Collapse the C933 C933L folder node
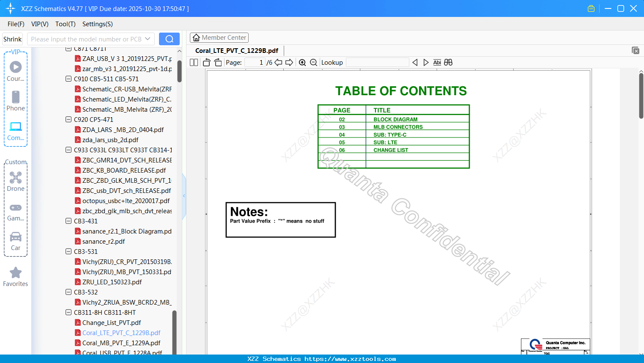 point(69,150)
